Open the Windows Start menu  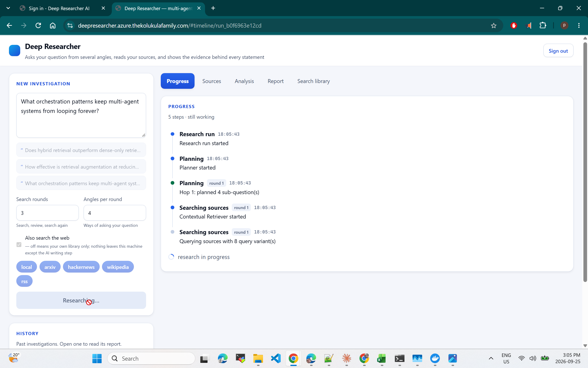tap(97, 358)
